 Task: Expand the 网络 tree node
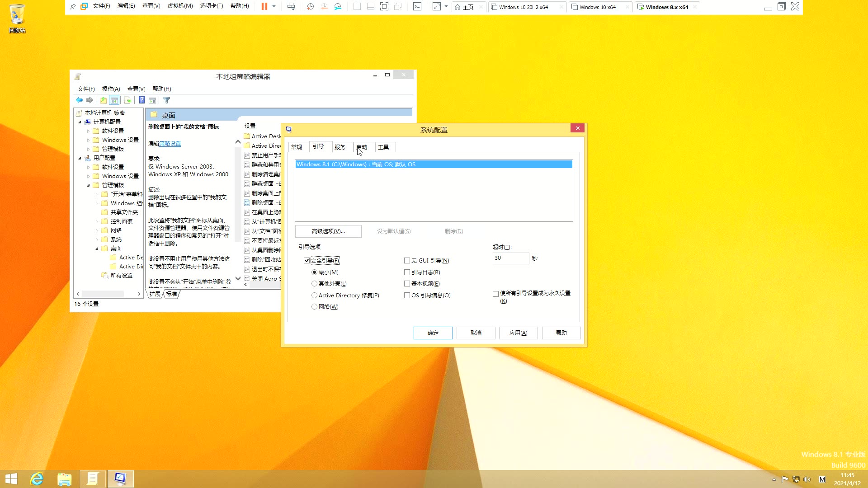pyautogui.click(x=97, y=230)
